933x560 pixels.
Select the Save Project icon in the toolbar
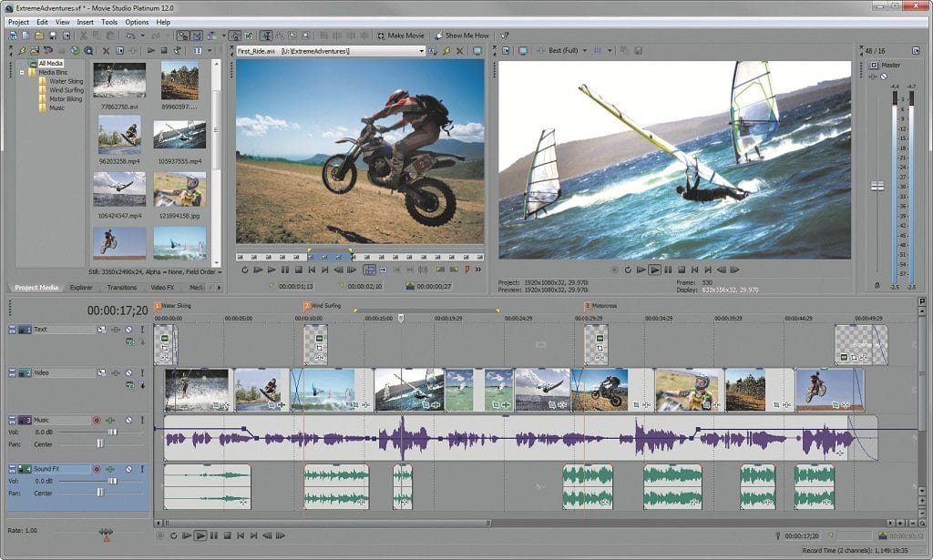click(53, 37)
